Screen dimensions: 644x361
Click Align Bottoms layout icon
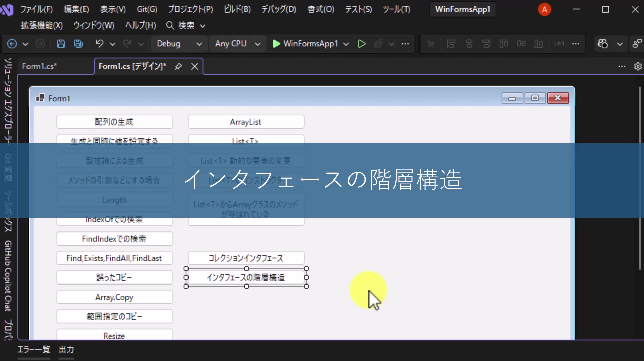(x=539, y=44)
